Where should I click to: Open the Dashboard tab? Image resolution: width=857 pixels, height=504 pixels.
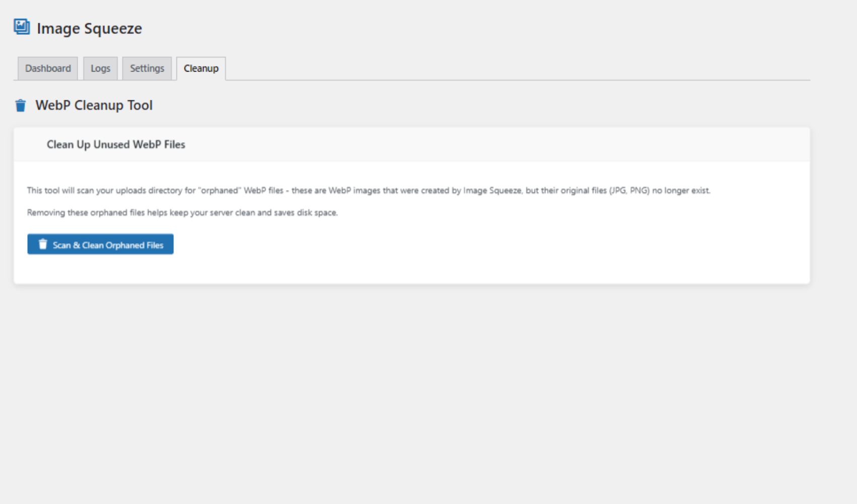click(48, 68)
